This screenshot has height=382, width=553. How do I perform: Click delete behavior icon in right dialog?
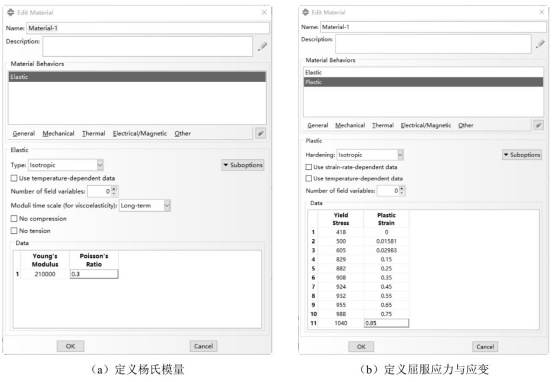pyautogui.click(x=538, y=125)
